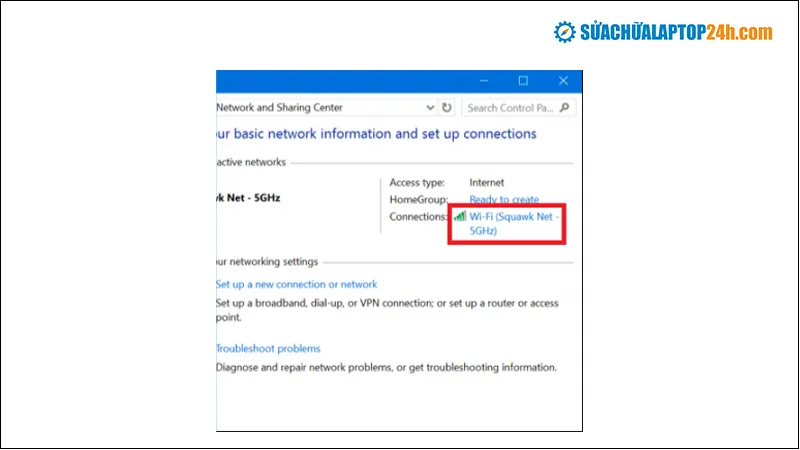This screenshot has height=450, width=800.
Task: Click the bold Squawk Net - 5GHz network name
Action: (x=249, y=198)
